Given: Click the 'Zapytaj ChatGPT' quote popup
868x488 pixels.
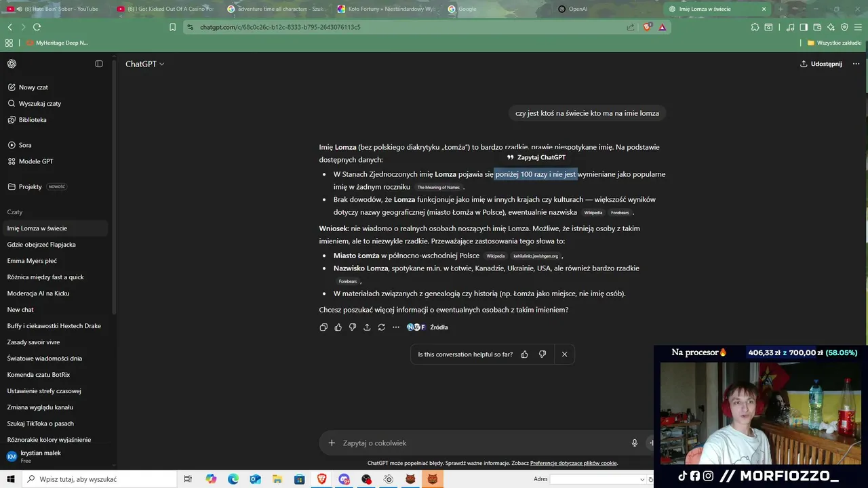Looking at the screenshot, I should click(x=536, y=157).
